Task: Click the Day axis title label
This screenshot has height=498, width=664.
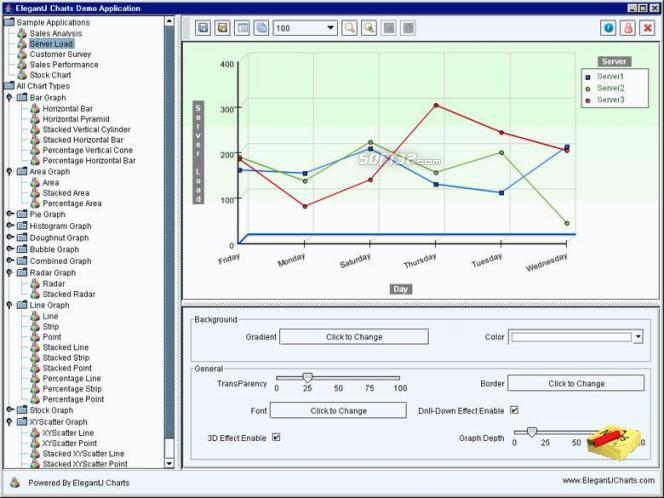Action: click(401, 289)
